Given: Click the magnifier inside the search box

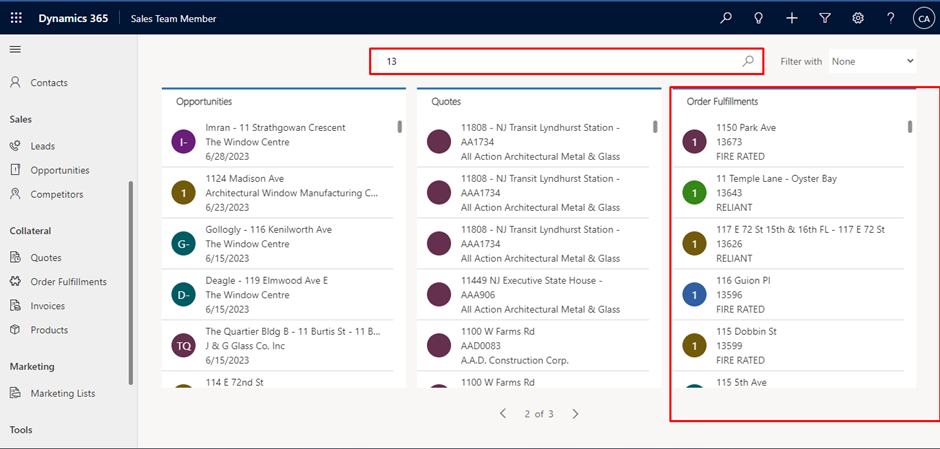Looking at the screenshot, I should [x=748, y=61].
